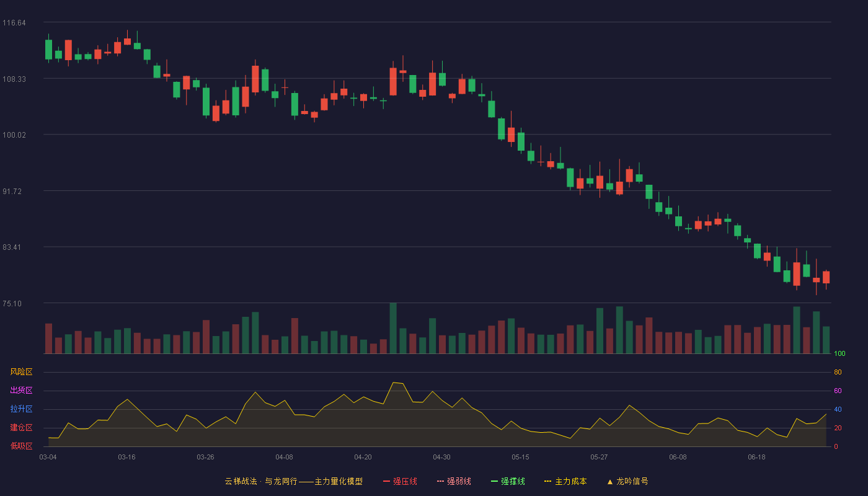The width and height of the screenshot is (868, 496).
Task: Click the 06-18 date label
Action: [x=756, y=457]
